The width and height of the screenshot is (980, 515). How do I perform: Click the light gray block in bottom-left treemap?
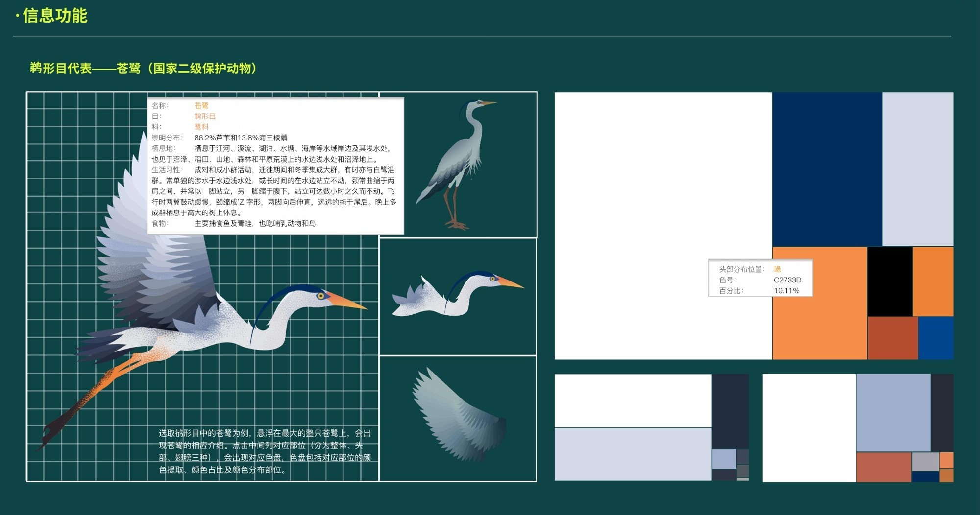tap(633, 454)
